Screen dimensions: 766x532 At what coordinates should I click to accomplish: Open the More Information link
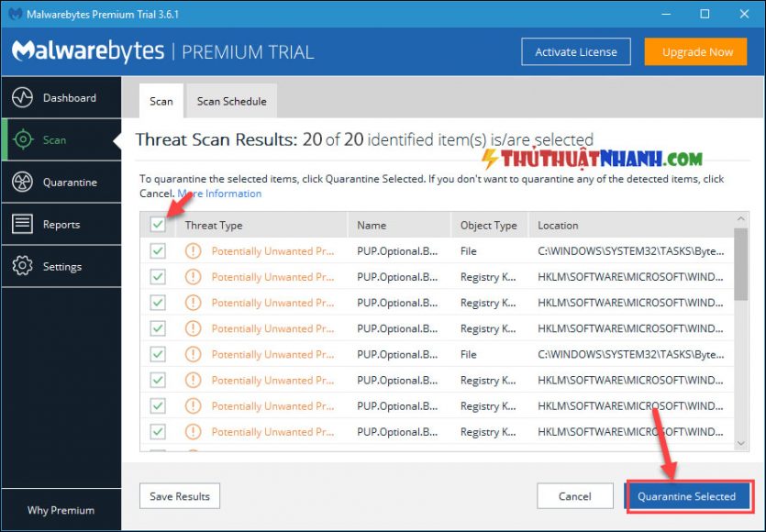(x=220, y=194)
